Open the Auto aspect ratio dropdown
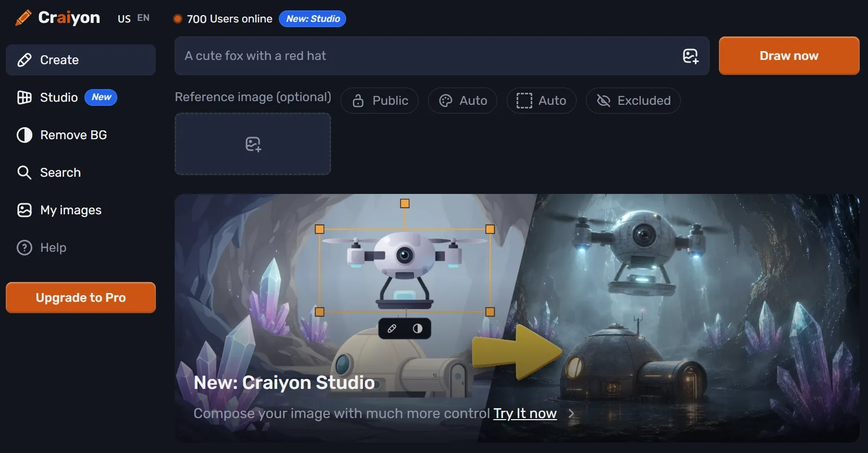Screen dimensions: 868x453 tap(541, 101)
